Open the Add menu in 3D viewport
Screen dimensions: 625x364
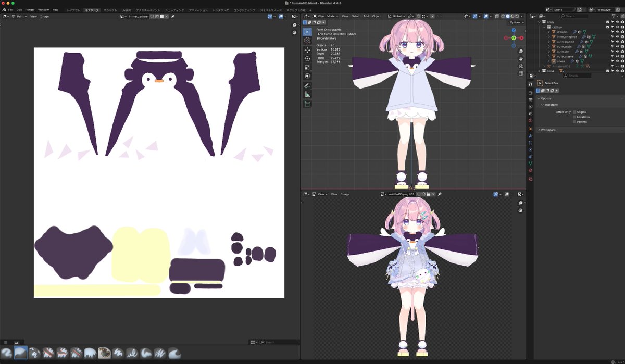(x=366, y=16)
